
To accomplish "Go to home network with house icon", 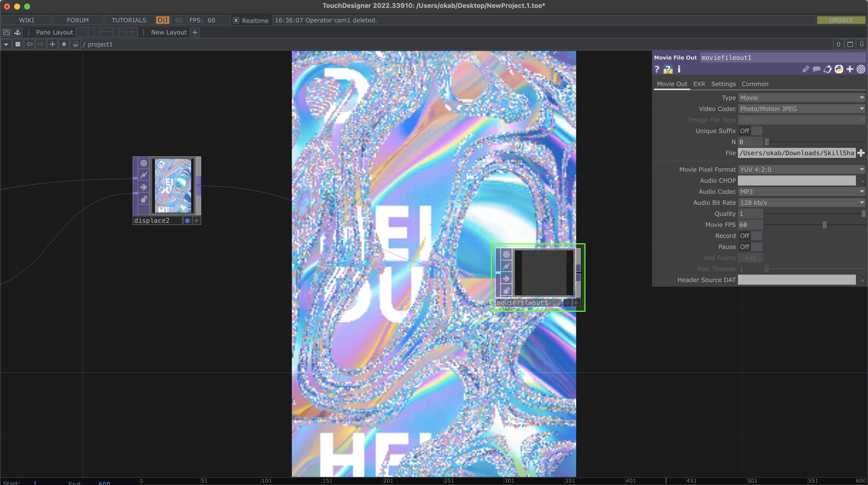I will pos(76,44).
